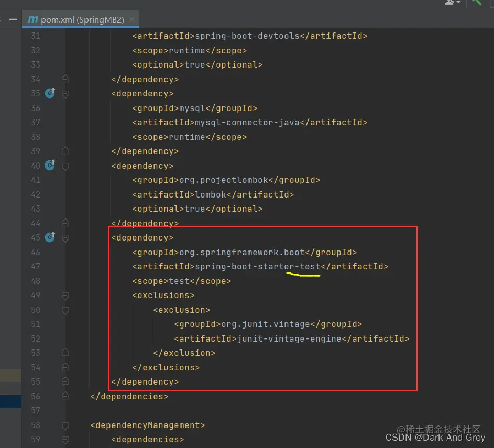Click 'true' optional value on line 43

coord(195,209)
